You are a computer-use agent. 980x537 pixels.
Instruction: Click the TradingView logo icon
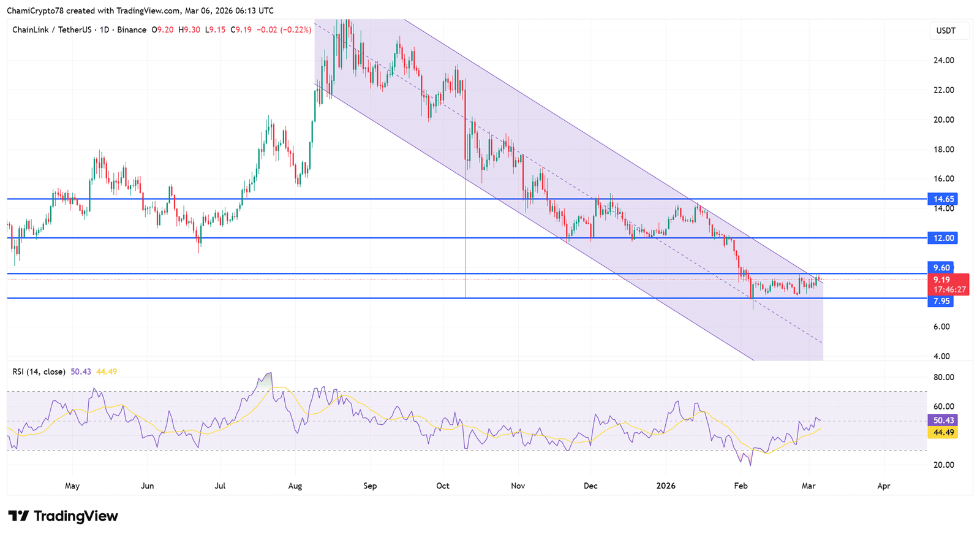18,516
